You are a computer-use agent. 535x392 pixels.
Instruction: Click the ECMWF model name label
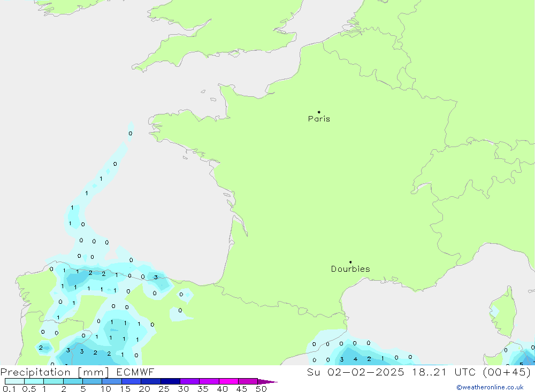point(135,372)
